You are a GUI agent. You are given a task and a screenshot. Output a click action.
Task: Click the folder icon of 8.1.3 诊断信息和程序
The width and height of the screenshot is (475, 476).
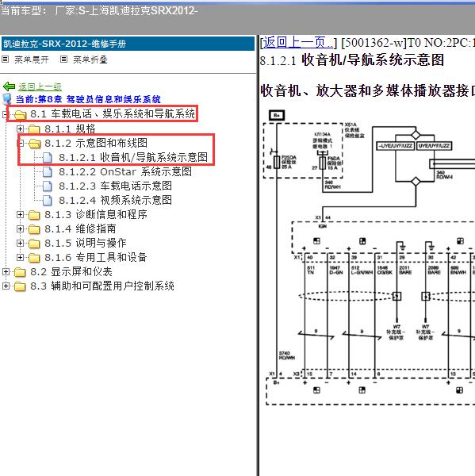34,215
